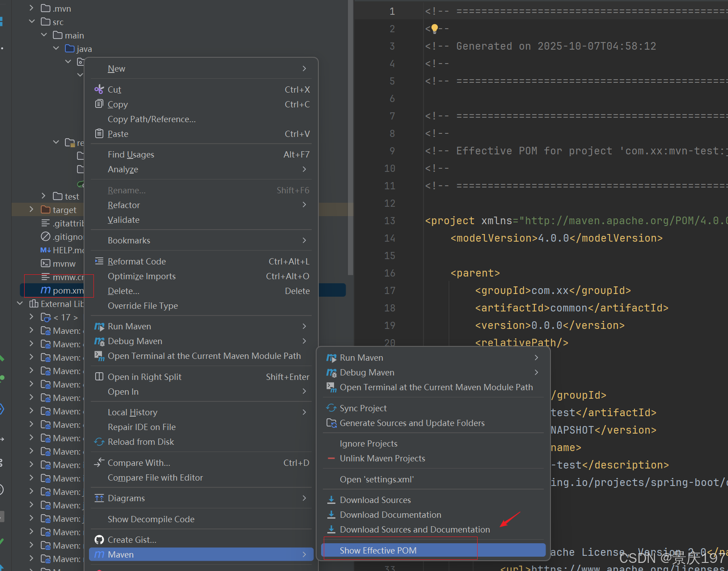The image size is (728, 571).
Task: Click the Diagrams icon in the context menu
Action: click(99, 498)
